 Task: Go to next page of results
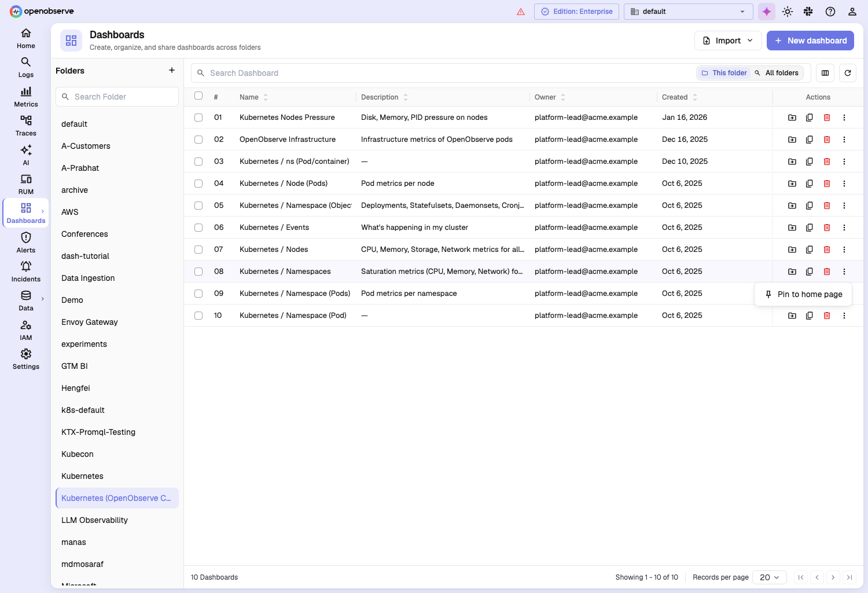point(833,577)
